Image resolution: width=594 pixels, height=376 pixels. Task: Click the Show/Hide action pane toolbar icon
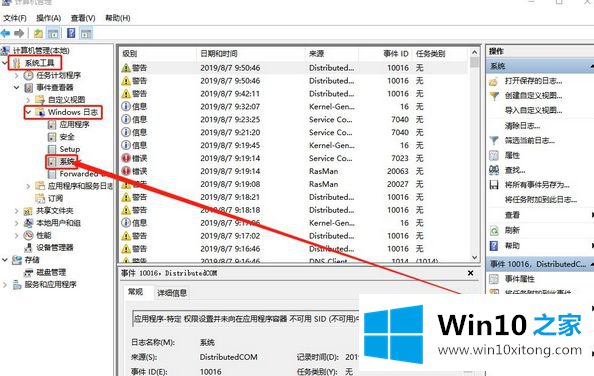(x=86, y=33)
